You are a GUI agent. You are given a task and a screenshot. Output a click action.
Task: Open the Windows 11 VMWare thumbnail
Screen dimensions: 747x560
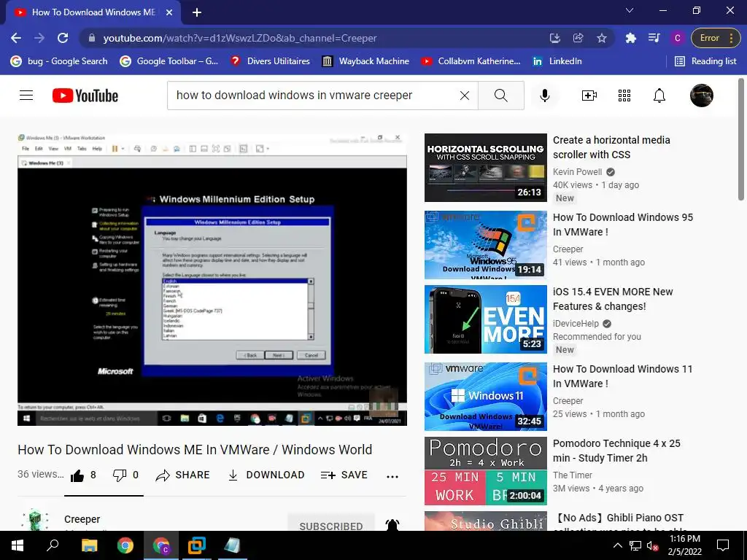pyautogui.click(x=485, y=397)
